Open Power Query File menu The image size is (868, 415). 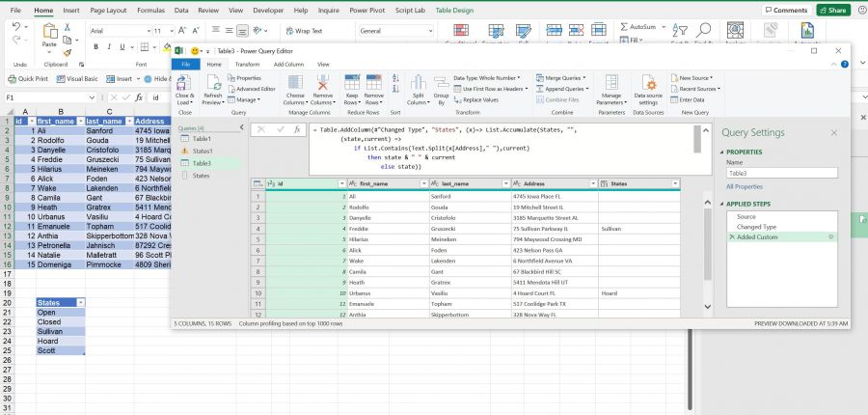pyautogui.click(x=186, y=65)
